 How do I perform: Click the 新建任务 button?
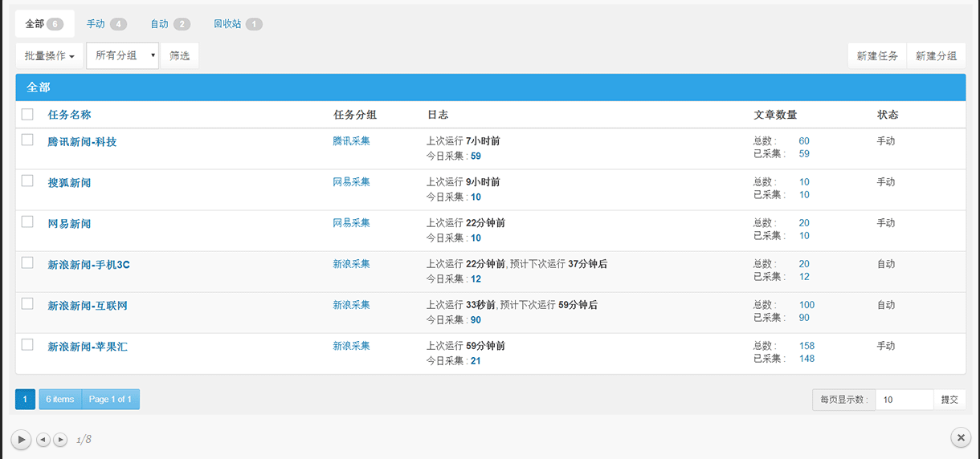877,55
